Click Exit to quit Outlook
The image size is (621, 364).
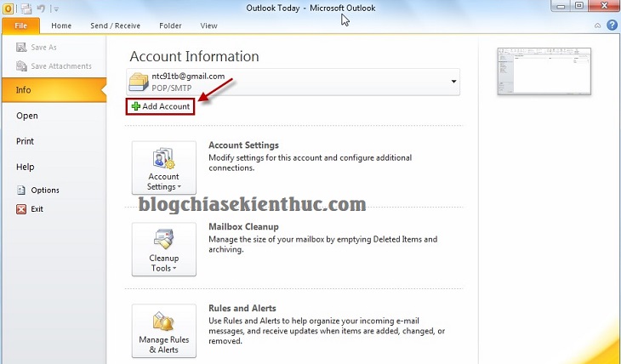tap(30, 208)
